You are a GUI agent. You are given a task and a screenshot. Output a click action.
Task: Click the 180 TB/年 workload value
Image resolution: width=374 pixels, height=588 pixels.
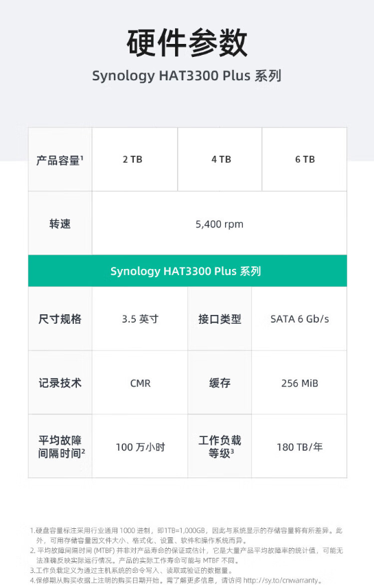[299, 447]
